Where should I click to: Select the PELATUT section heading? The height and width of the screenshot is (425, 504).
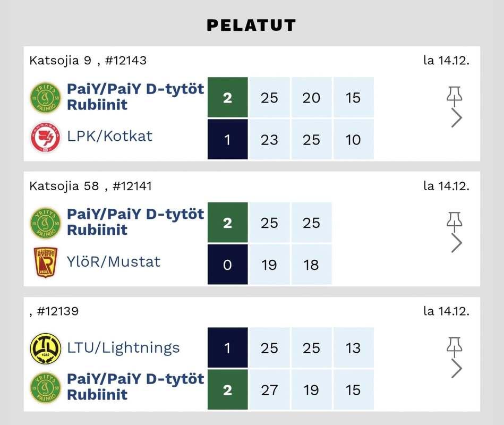pyautogui.click(x=251, y=25)
